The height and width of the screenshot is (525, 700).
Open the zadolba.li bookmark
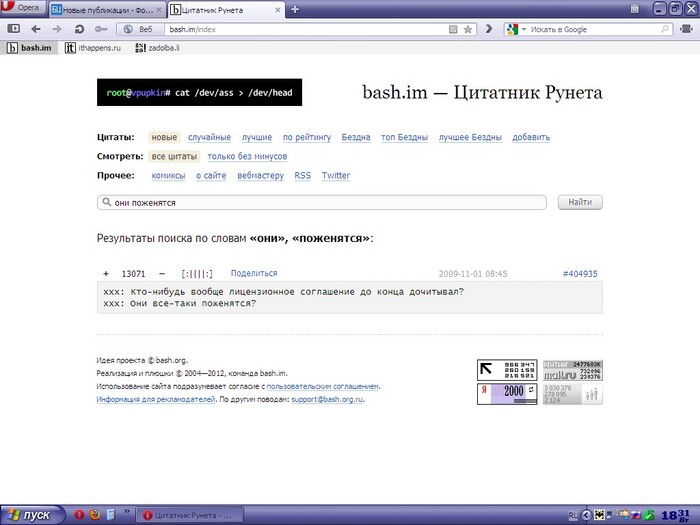point(158,47)
